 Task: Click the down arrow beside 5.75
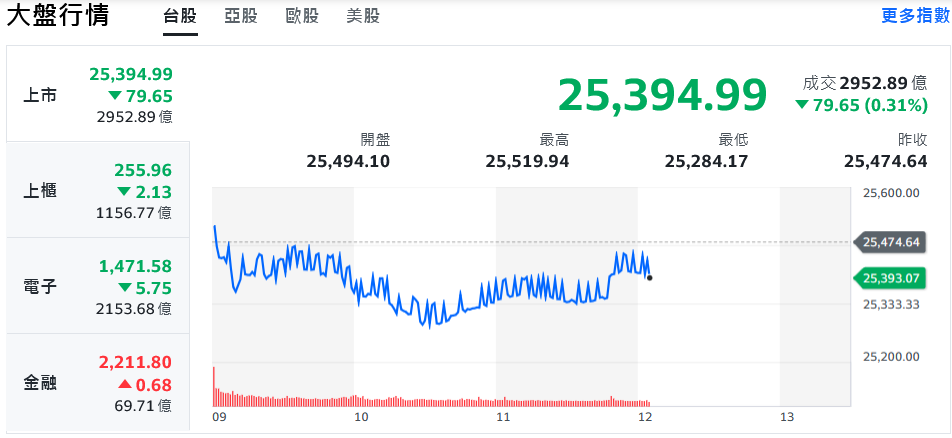coord(124,288)
